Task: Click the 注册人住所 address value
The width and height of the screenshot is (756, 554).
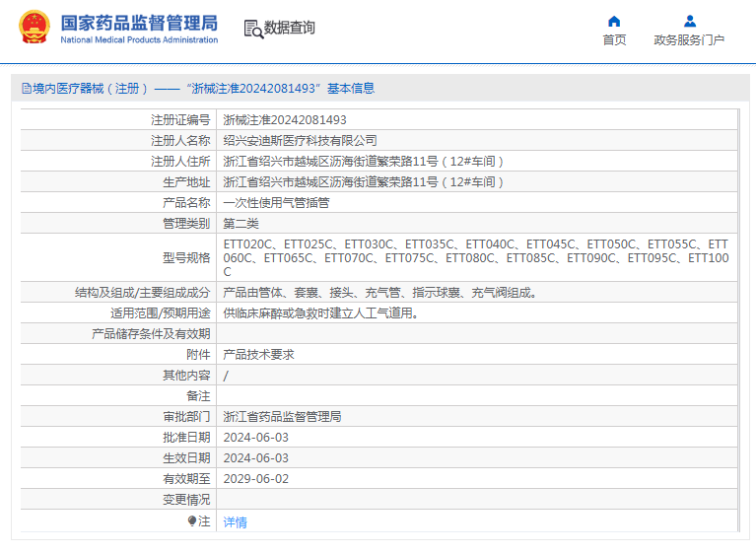Action: click(x=363, y=162)
